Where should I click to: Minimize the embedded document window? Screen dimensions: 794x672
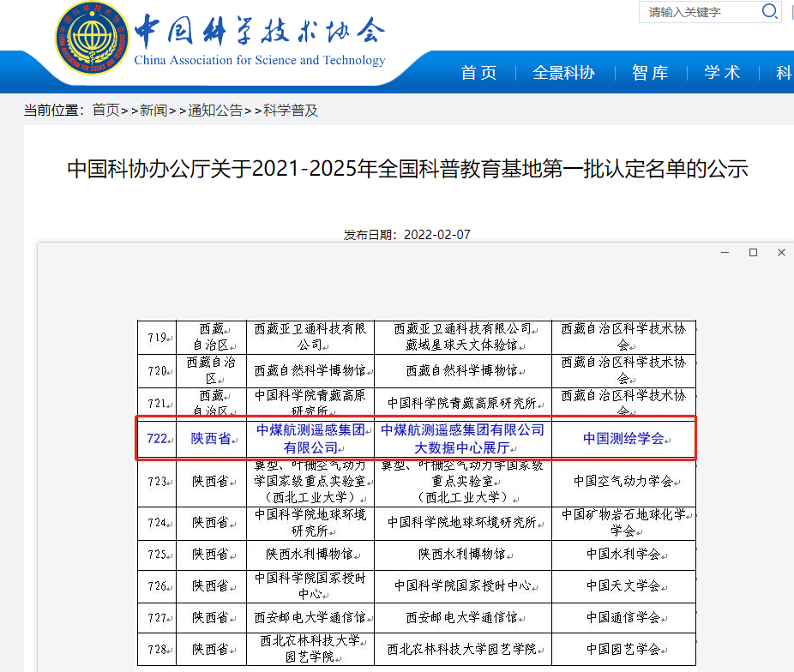coord(725,253)
